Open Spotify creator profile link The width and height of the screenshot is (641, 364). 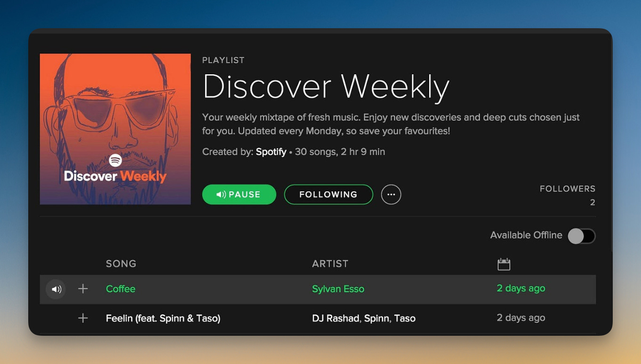pyautogui.click(x=271, y=152)
